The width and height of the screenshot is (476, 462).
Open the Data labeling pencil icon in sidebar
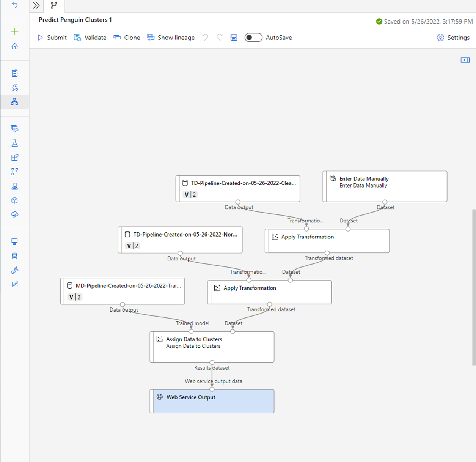[14, 284]
